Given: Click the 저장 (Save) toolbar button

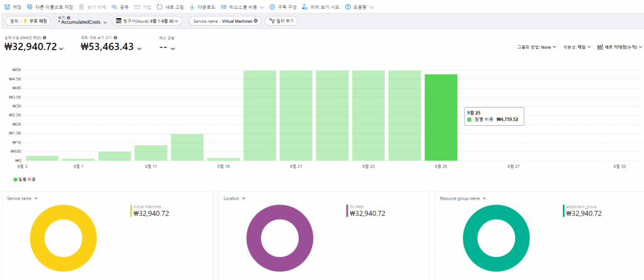Looking at the screenshot, I should click(13, 7).
